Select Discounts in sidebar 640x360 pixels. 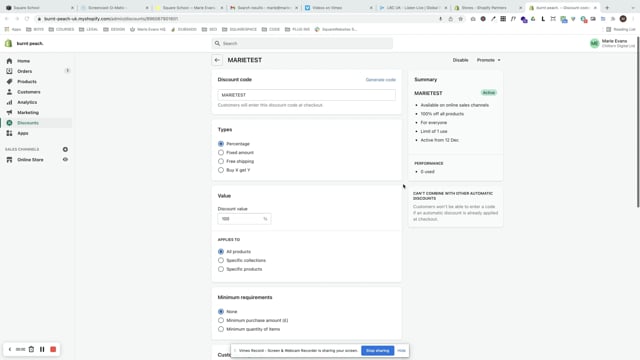click(28, 123)
